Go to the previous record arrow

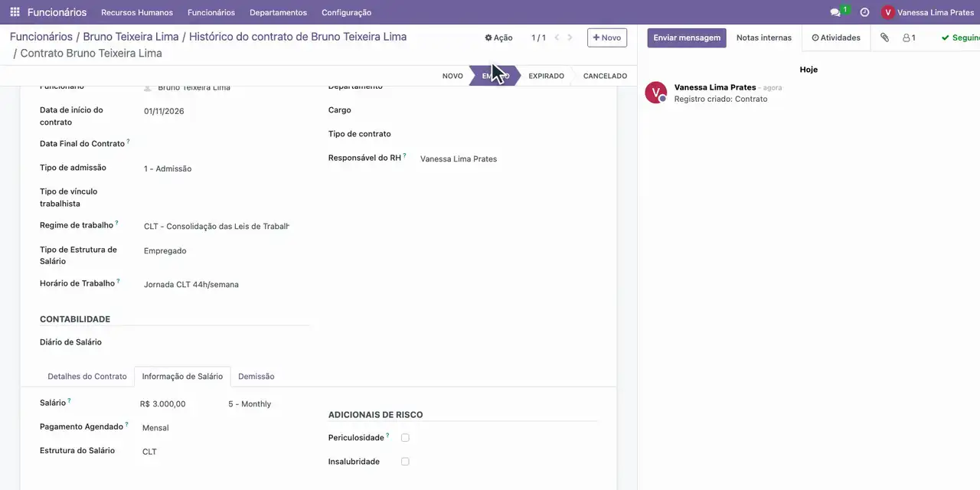tap(557, 38)
